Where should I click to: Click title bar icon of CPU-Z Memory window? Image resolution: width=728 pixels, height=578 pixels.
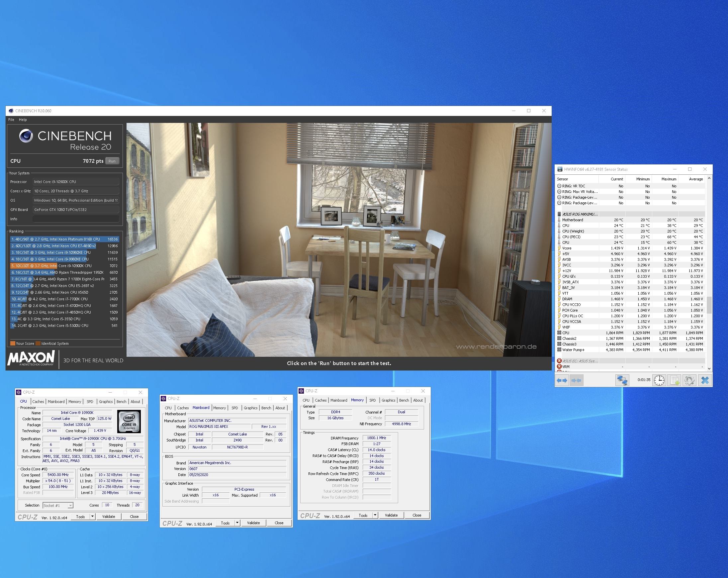(x=301, y=391)
